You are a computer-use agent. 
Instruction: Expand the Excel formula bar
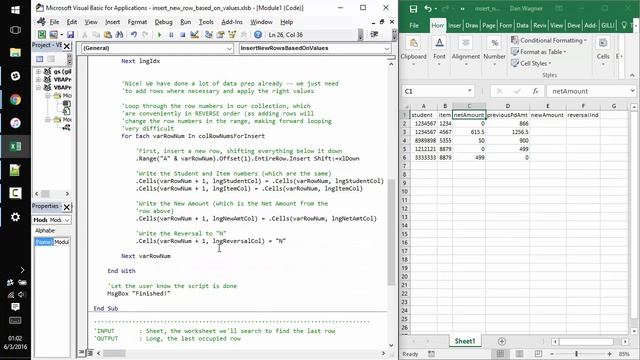coord(633,91)
